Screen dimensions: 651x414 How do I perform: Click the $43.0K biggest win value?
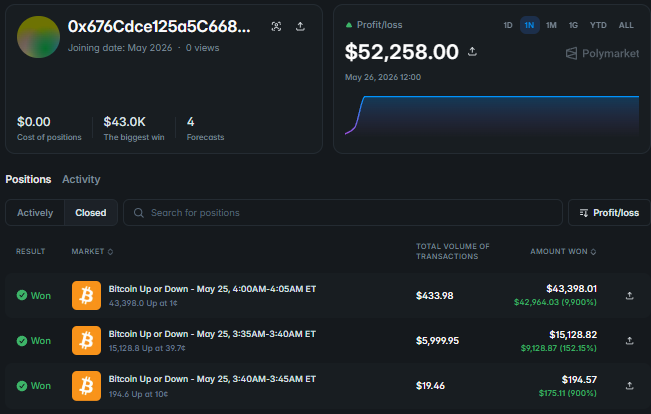(x=124, y=122)
